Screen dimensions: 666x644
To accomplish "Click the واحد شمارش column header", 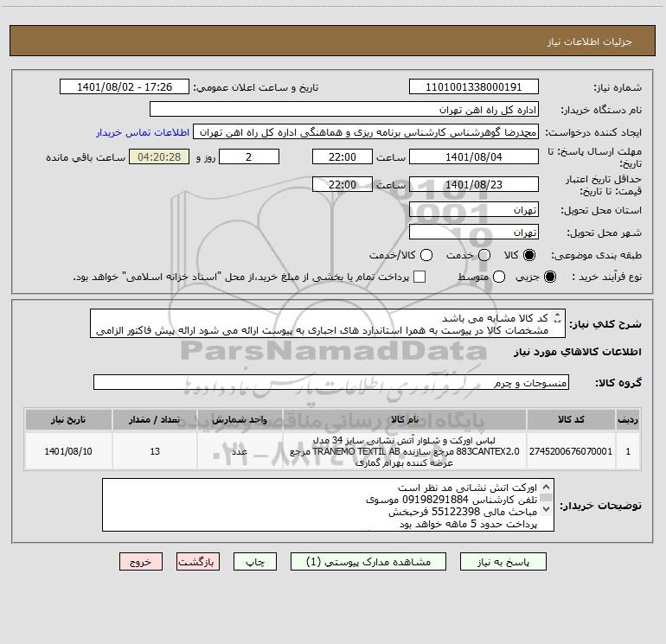I will point(240,419).
